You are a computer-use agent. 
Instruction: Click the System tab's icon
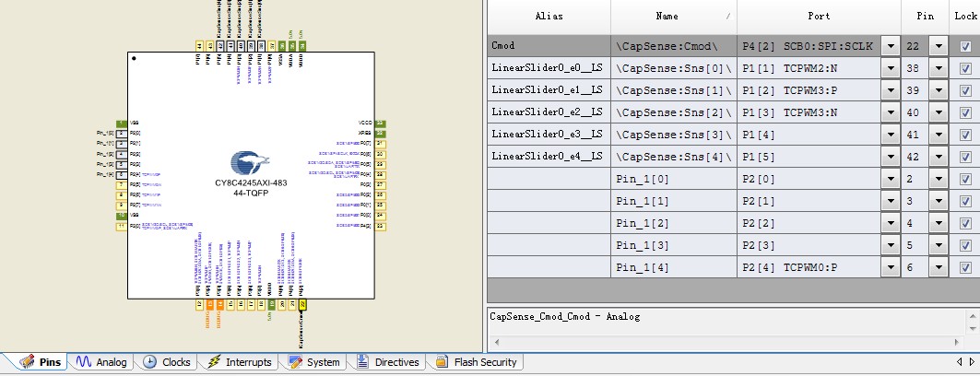coord(295,362)
